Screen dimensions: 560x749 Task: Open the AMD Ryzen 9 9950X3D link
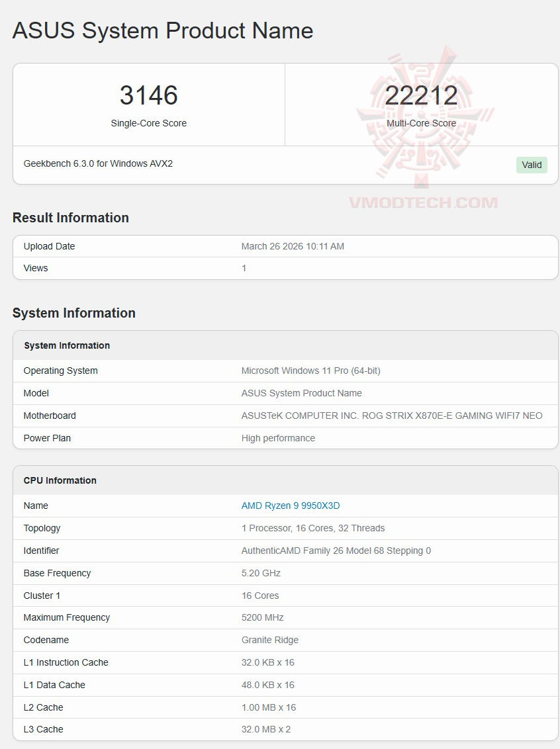click(291, 506)
